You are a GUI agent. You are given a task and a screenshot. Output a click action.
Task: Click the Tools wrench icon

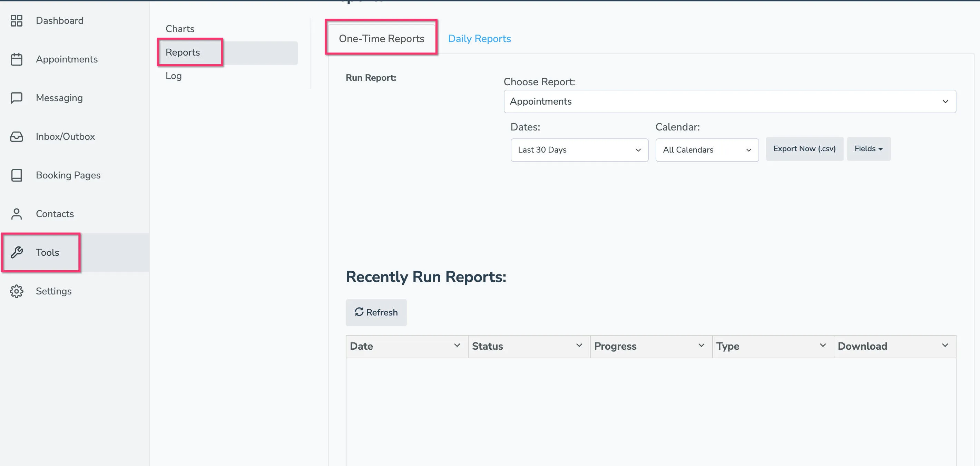[x=16, y=252]
